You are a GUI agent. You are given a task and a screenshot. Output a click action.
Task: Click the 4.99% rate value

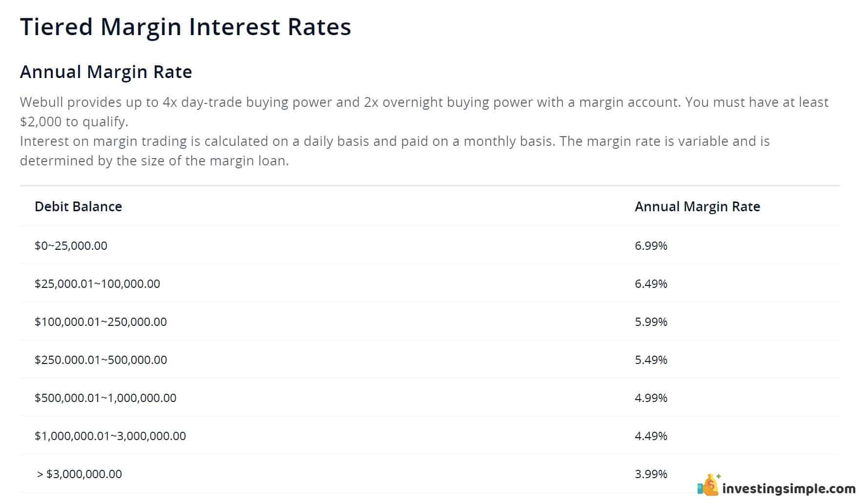651,398
